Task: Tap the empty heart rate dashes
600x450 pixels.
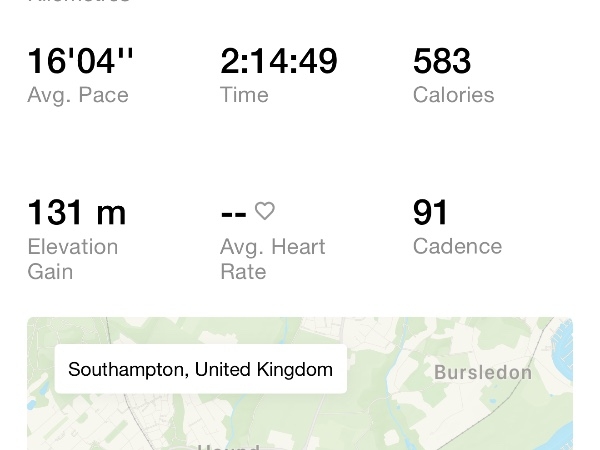Action: pos(233,214)
